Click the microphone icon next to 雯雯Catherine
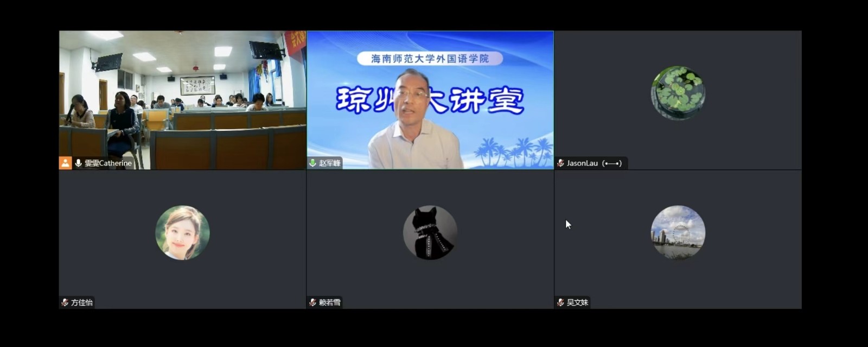The width and height of the screenshot is (868, 347). tap(79, 163)
